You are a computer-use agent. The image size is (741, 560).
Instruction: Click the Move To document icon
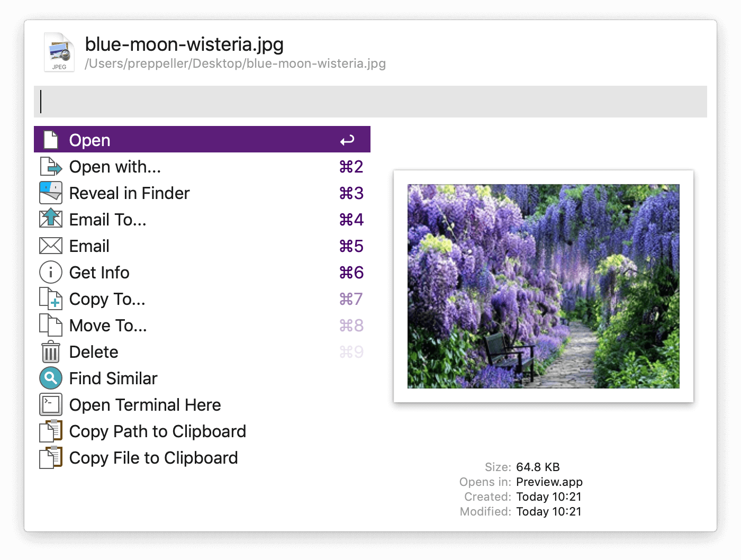50,325
